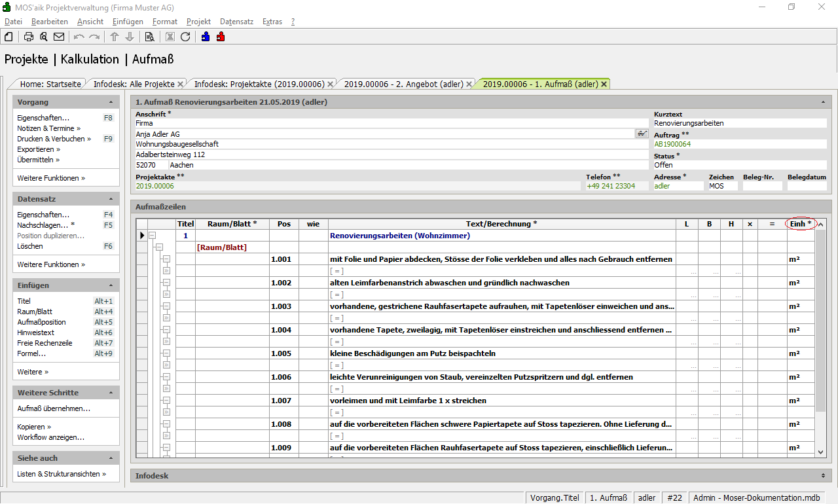
Task: Switch to the 2. Angebot (adler) tab
Action: (x=403, y=84)
